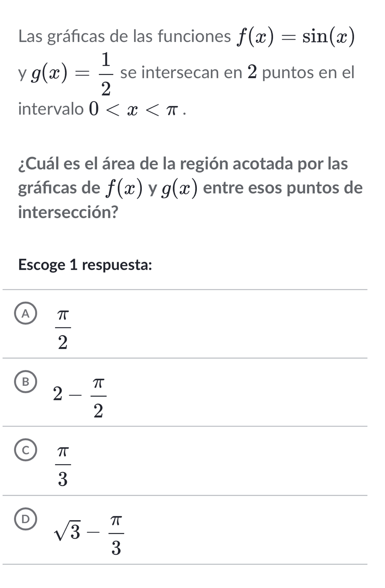Screen dimensions: 385x588
Task: Click the word "intervalo"
Action: [x=51, y=110]
